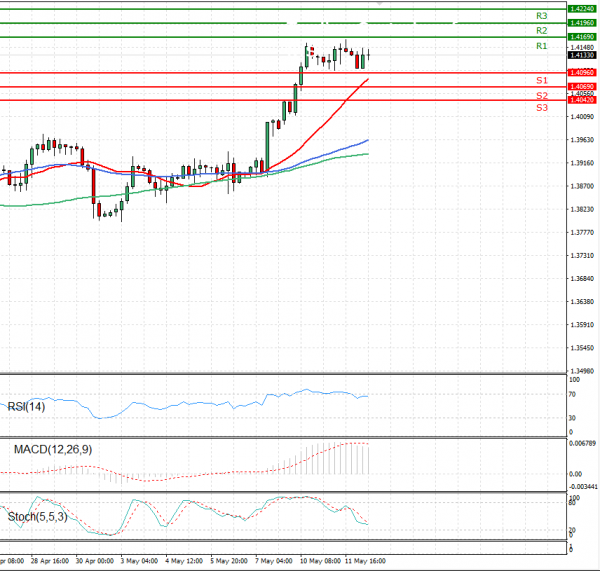Click the 1.41960 green price tag
Viewport: 600px width, 571px height.
pos(582,23)
